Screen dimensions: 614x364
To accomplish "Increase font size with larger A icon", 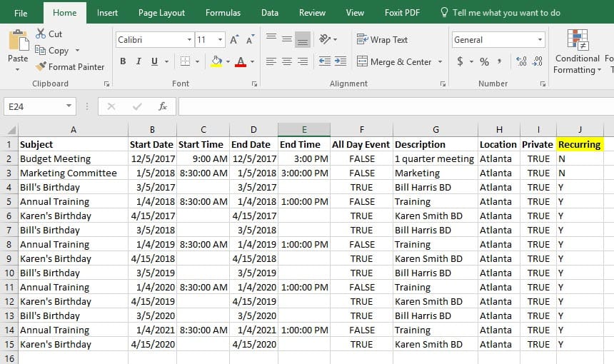I will click(236, 40).
